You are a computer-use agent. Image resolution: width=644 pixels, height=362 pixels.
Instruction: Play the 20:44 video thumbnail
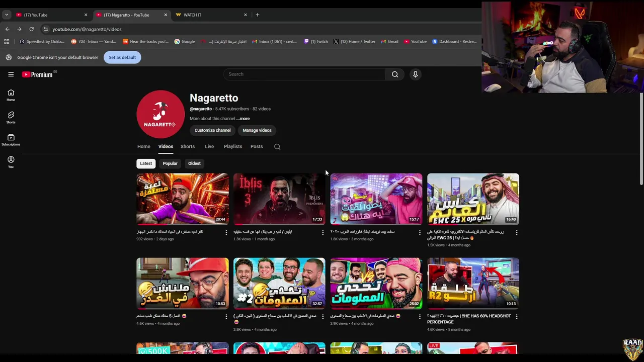(183, 199)
